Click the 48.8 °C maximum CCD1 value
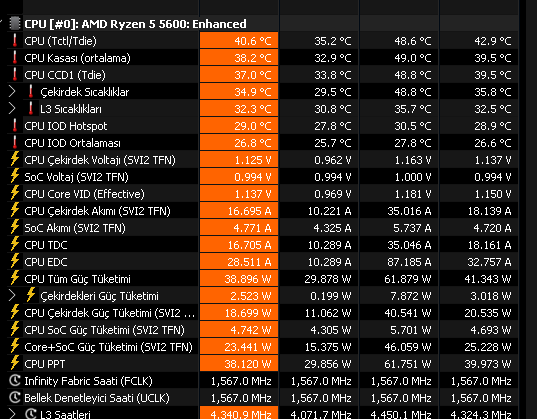 [x=413, y=75]
